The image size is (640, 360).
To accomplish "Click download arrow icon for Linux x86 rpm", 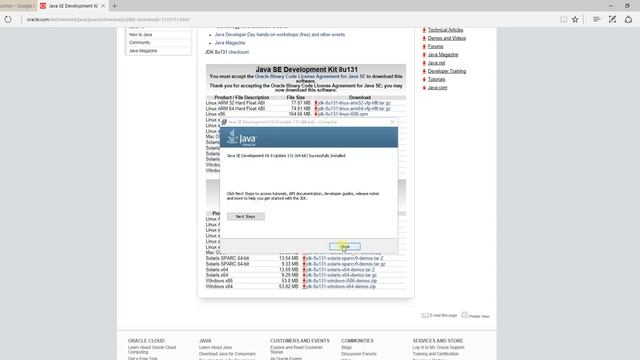I will [316, 114].
